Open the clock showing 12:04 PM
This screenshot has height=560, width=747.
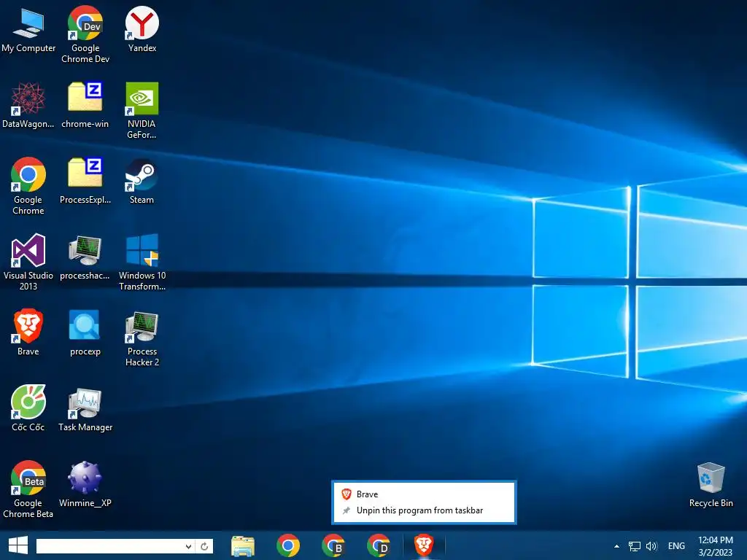715,545
